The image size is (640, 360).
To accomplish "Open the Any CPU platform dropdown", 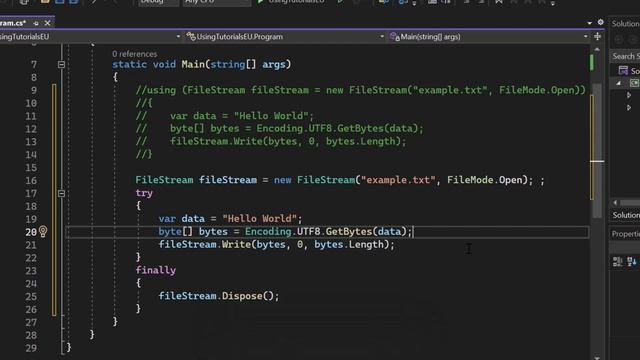I will coord(216,2).
